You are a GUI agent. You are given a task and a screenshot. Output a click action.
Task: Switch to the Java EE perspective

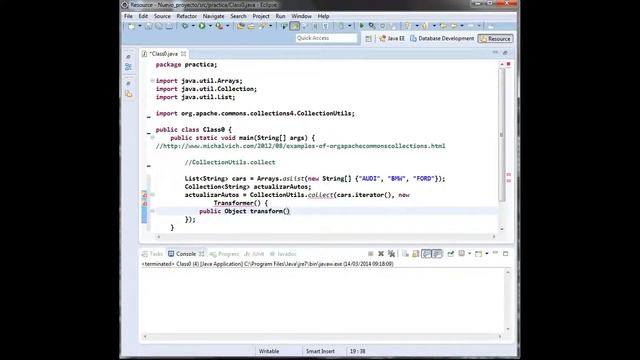[392, 38]
